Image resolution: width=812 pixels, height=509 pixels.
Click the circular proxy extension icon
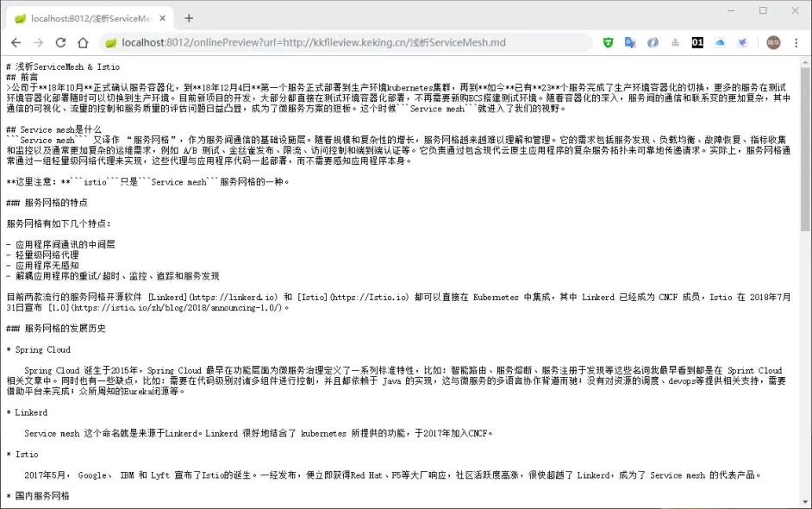pos(653,41)
